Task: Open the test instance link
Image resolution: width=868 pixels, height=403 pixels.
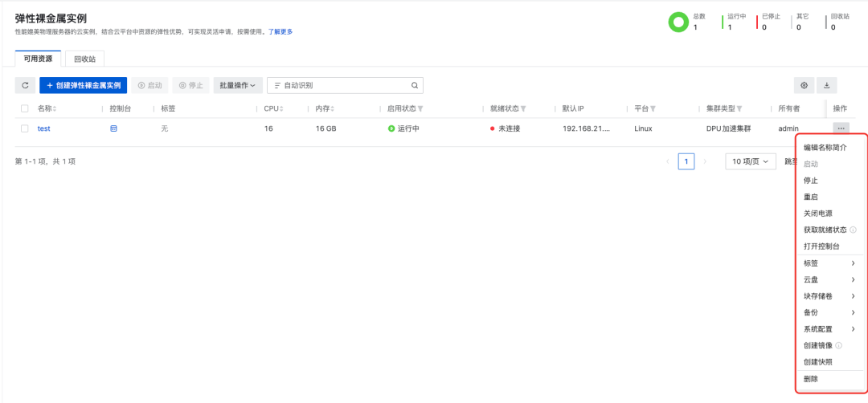Action: click(x=43, y=128)
